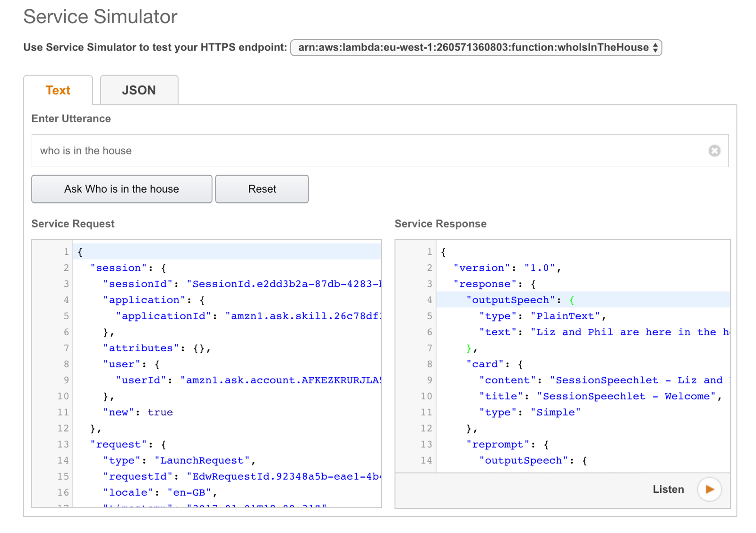Click the "locale": "en-GB" line
Viewport: 756px width, 533px height.
pyautogui.click(x=160, y=493)
